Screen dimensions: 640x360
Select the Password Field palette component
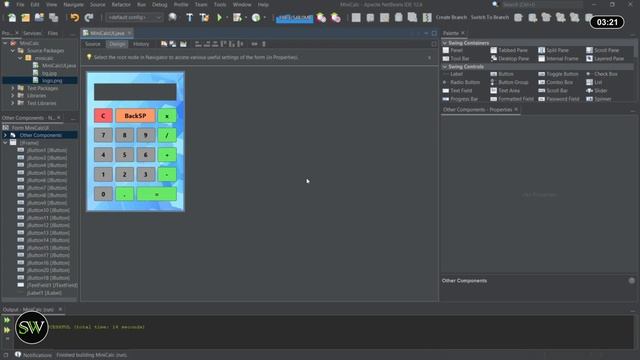[559, 99]
